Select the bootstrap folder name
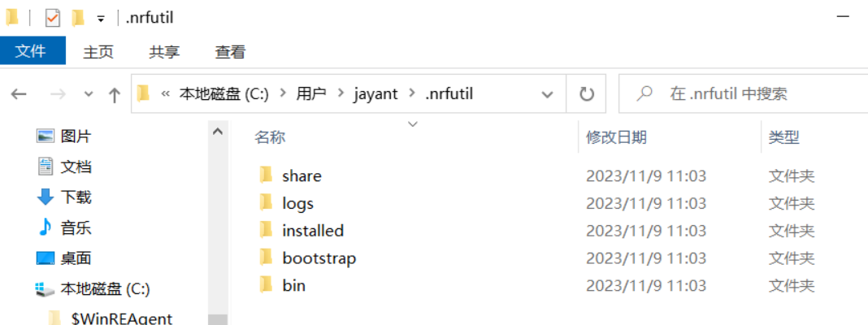The width and height of the screenshot is (868, 325). [319, 258]
